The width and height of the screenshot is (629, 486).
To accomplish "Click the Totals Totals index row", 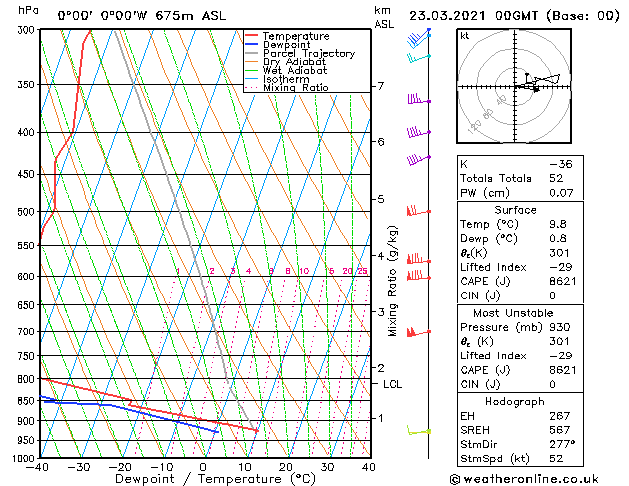I will point(520,178).
